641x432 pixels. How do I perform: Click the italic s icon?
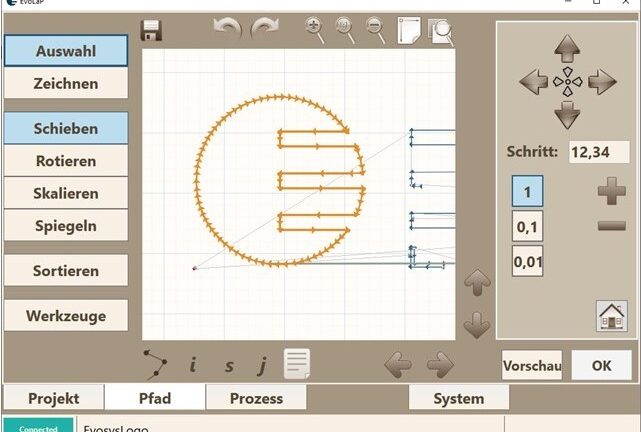point(229,366)
